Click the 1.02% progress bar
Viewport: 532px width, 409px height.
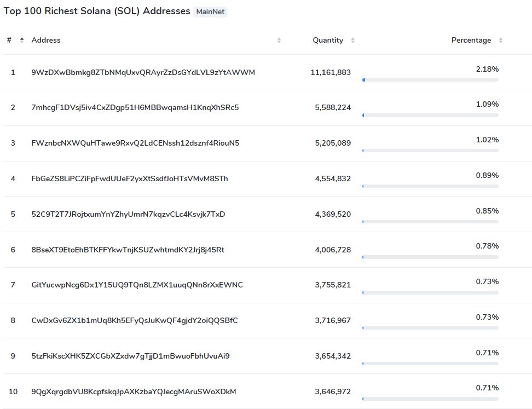point(431,151)
